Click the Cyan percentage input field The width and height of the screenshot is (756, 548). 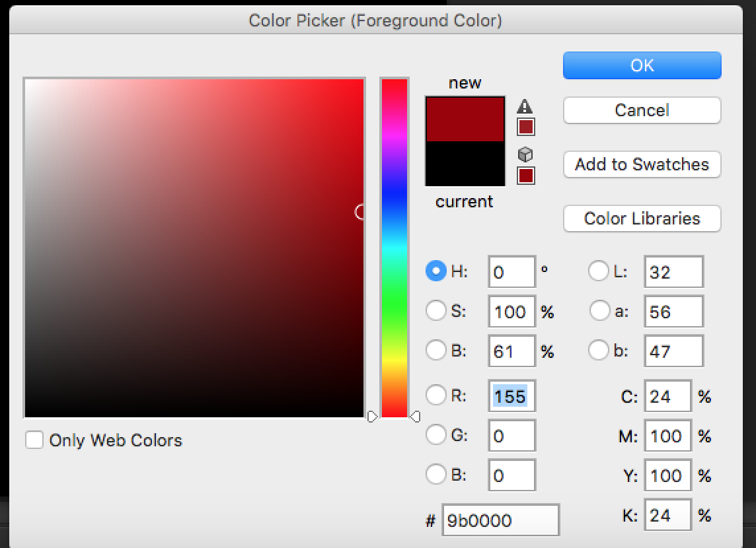click(667, 397)
